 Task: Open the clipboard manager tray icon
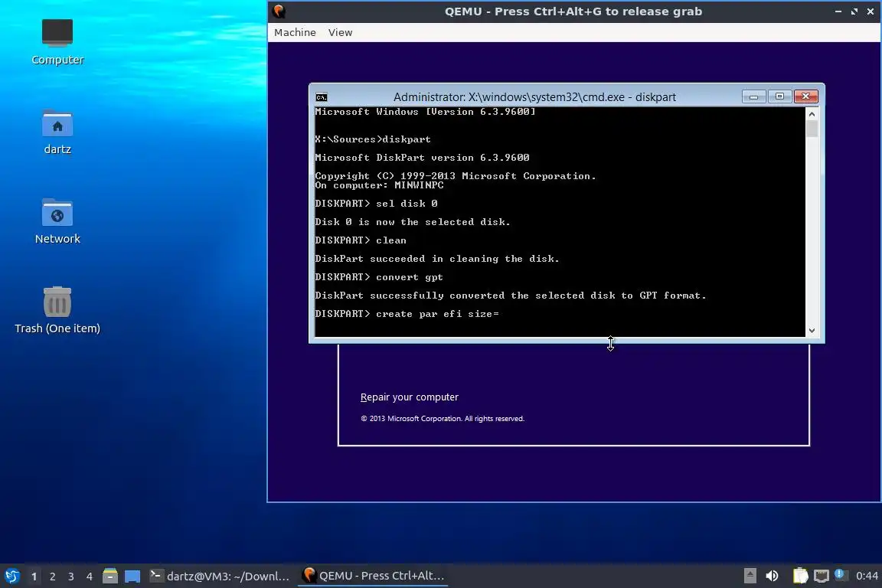point(800,576)
